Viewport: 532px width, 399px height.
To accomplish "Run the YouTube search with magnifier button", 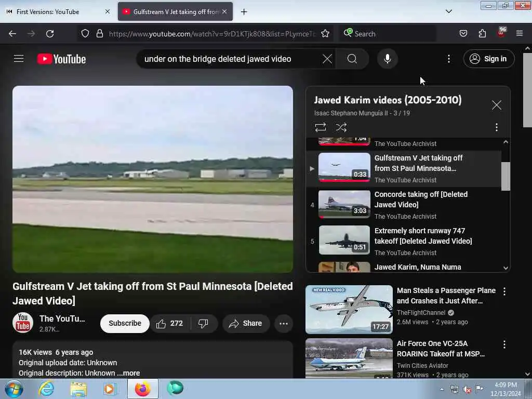I will coord(352,59).
